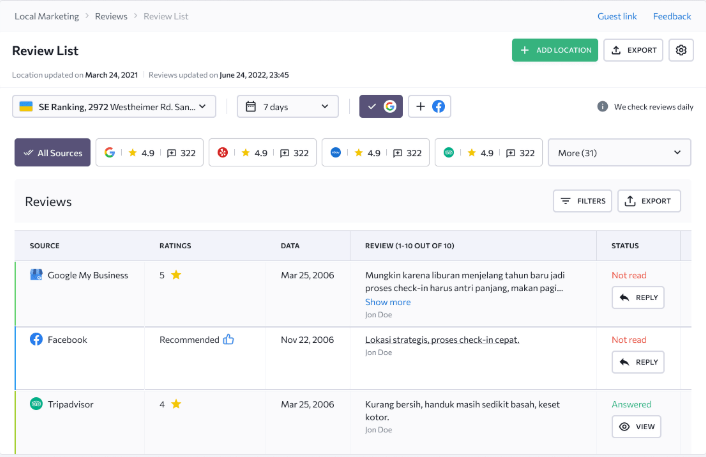Click the Google My Business icon in first row
Screen dimensions: 706x457
36,275
